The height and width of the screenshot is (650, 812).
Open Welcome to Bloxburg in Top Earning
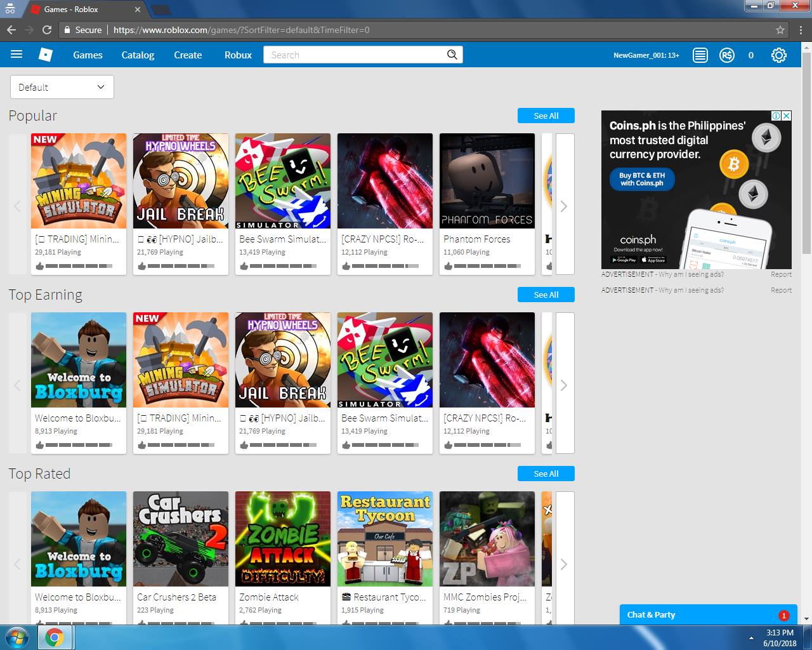click(79, 360)
